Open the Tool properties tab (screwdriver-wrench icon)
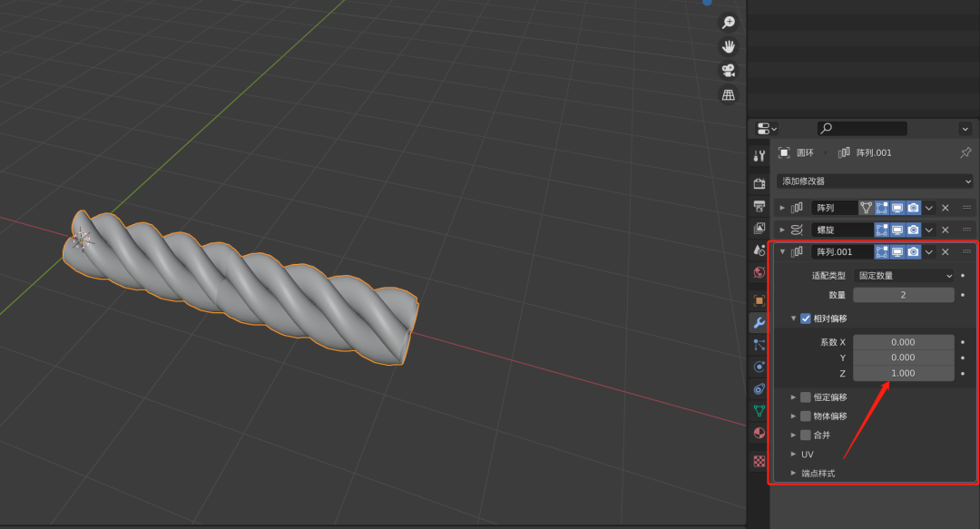The image size is (980, 529). tap(759, 156)
